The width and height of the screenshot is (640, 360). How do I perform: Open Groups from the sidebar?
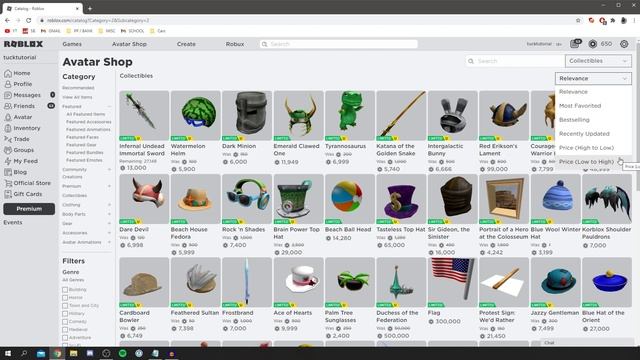[x=19, y=150]
